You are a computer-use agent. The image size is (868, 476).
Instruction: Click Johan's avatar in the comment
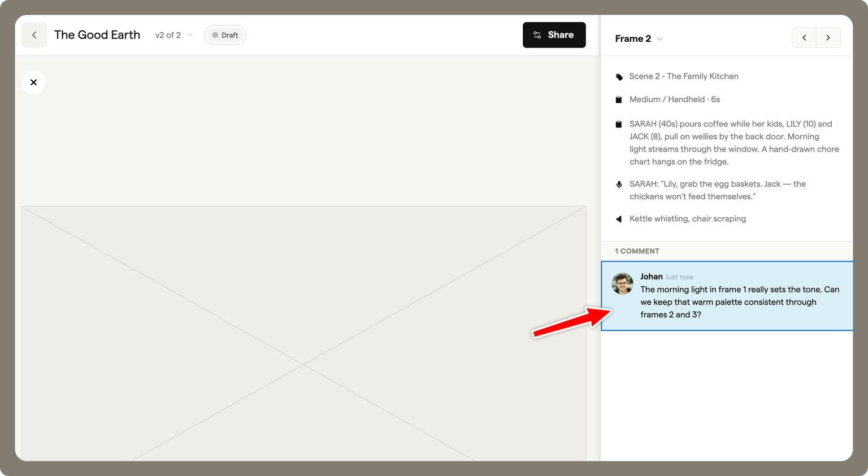click(622, 283)
